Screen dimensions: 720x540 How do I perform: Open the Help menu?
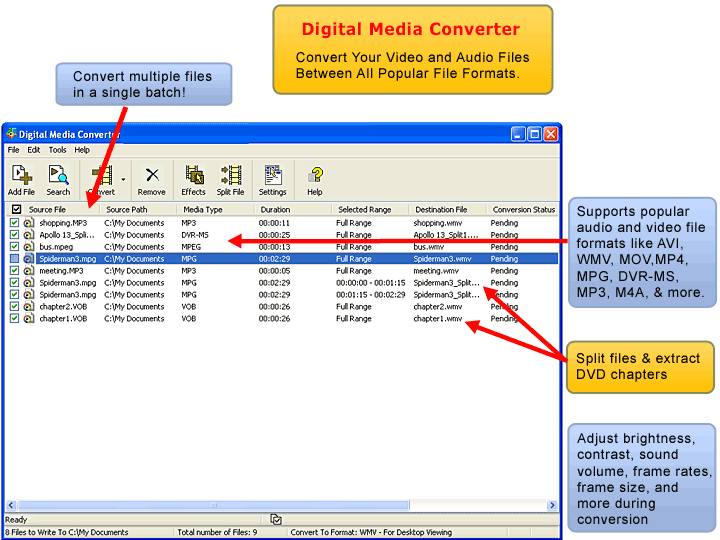(x=82, y=150)
